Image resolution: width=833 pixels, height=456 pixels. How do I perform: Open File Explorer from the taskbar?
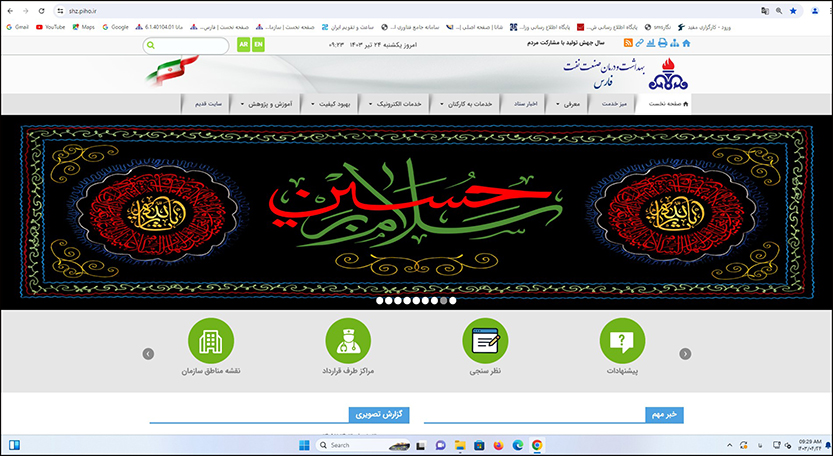click(460, 445)
